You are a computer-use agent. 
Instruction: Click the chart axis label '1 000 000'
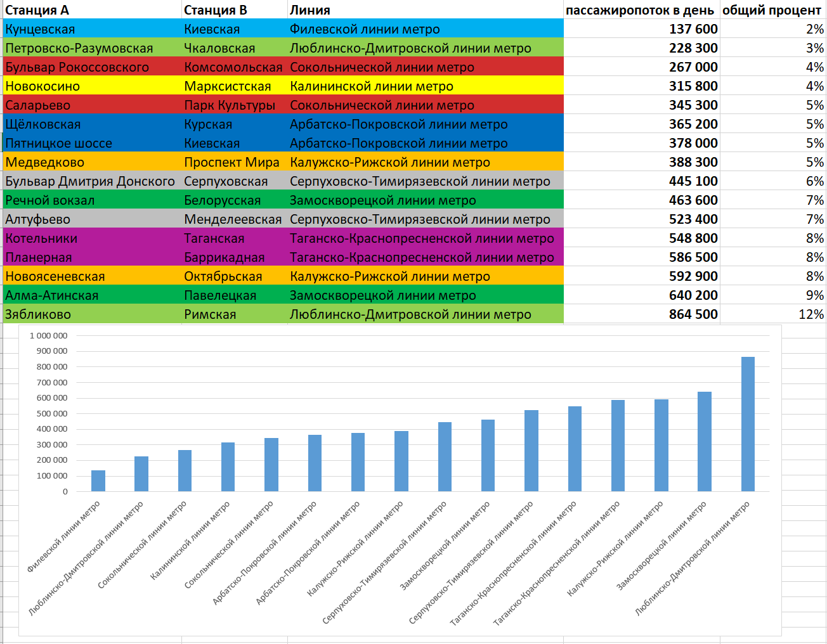tap(48, 335)
